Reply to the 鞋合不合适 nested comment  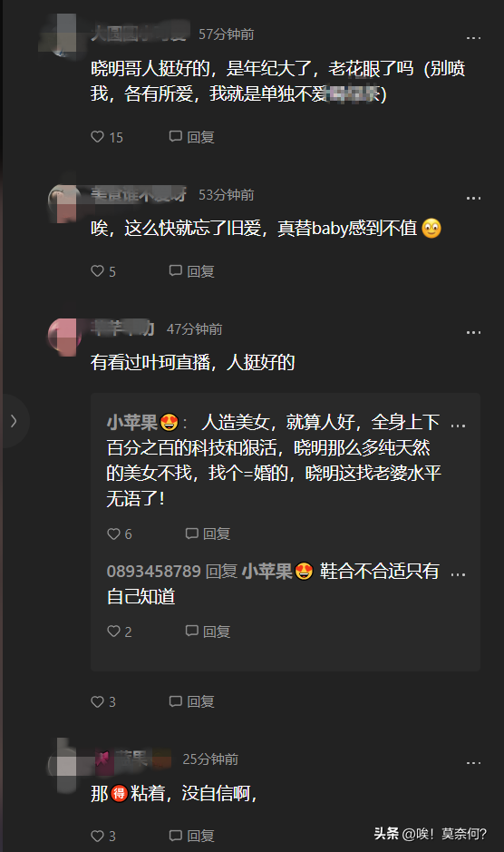coord(208,632)
